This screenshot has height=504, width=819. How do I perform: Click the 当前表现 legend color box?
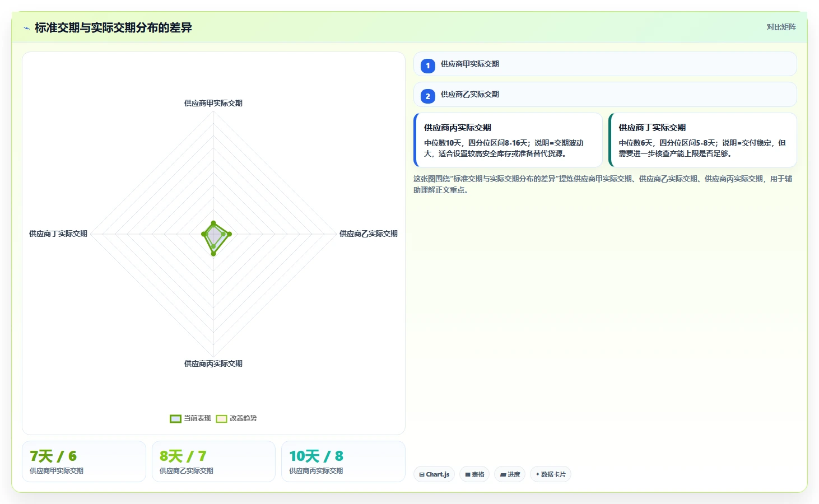click(175, 419)
